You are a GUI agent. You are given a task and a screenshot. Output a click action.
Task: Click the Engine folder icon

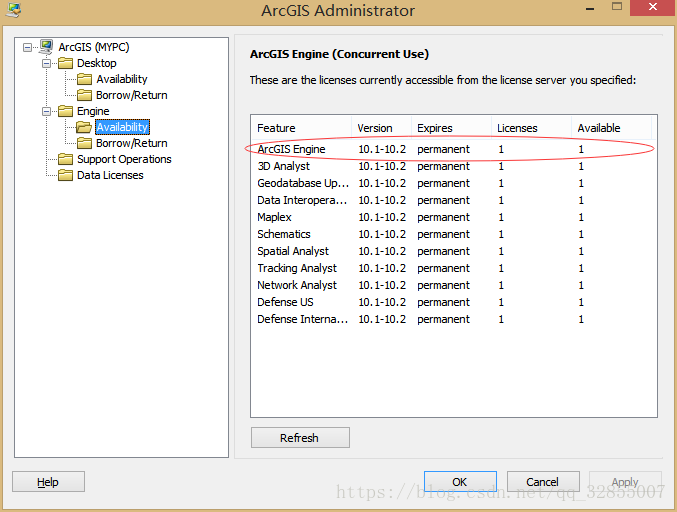click(x=65, y=111)
